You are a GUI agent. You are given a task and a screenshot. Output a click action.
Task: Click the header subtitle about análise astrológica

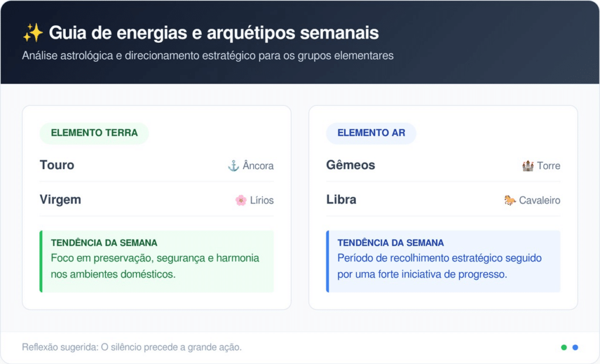pyautogui.click(x=207, y=56)
